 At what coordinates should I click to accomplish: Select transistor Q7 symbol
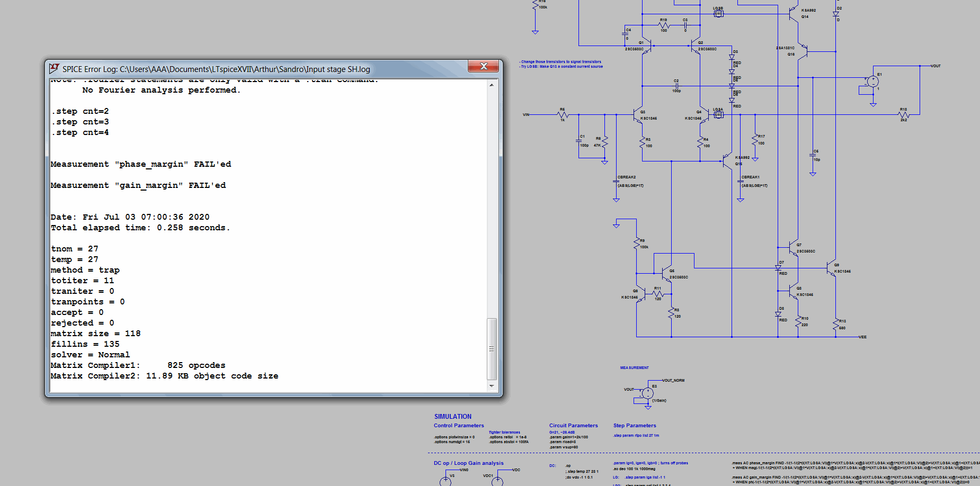click(793, 247)
